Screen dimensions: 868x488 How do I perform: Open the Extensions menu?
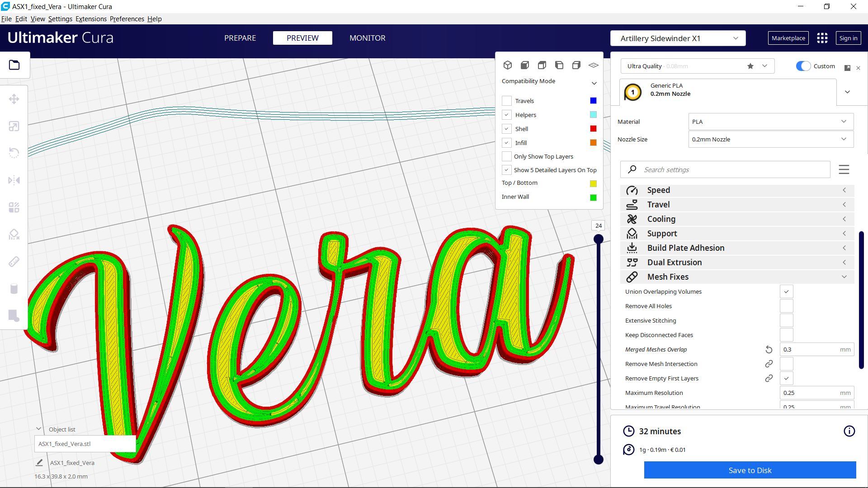(x=91, y=19)
